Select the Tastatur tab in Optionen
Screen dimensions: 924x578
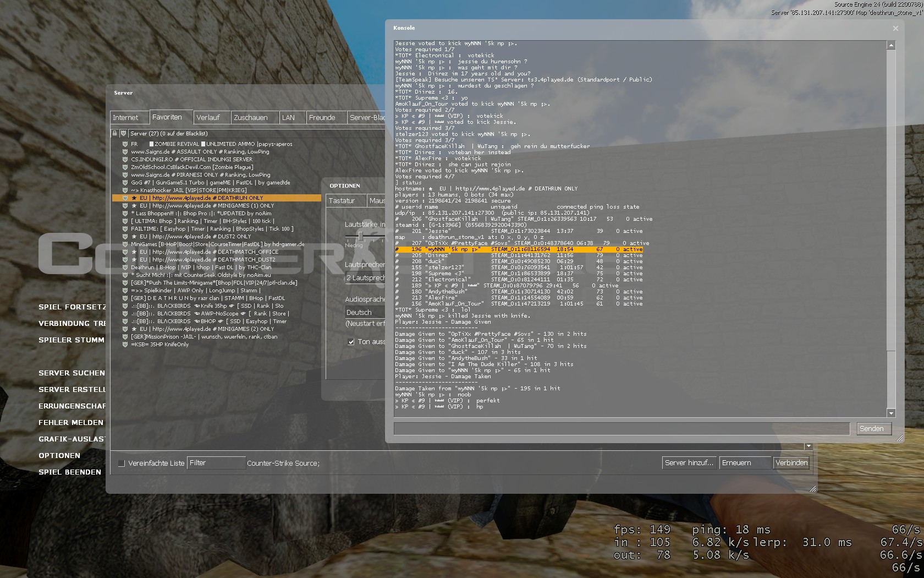342,201
